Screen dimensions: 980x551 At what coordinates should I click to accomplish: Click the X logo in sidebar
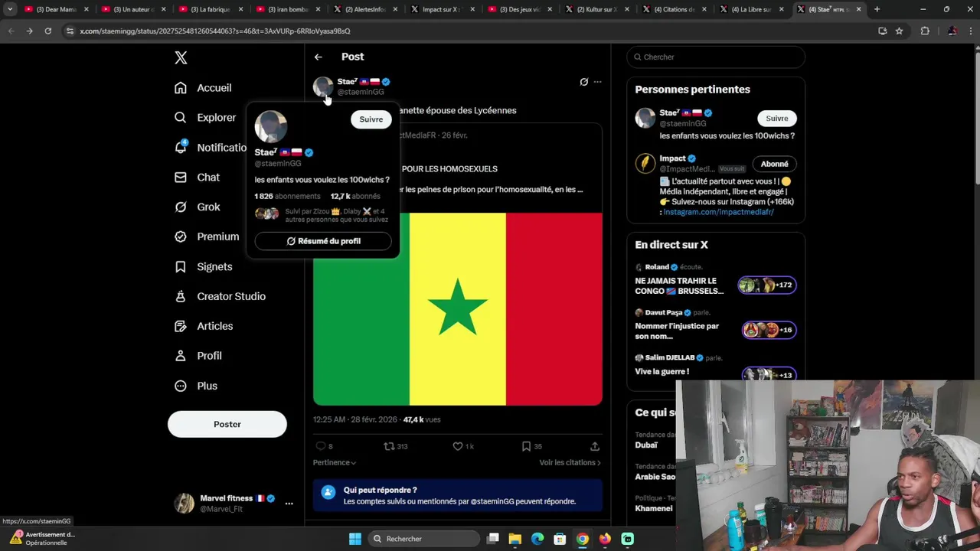[x=181, y=57]
